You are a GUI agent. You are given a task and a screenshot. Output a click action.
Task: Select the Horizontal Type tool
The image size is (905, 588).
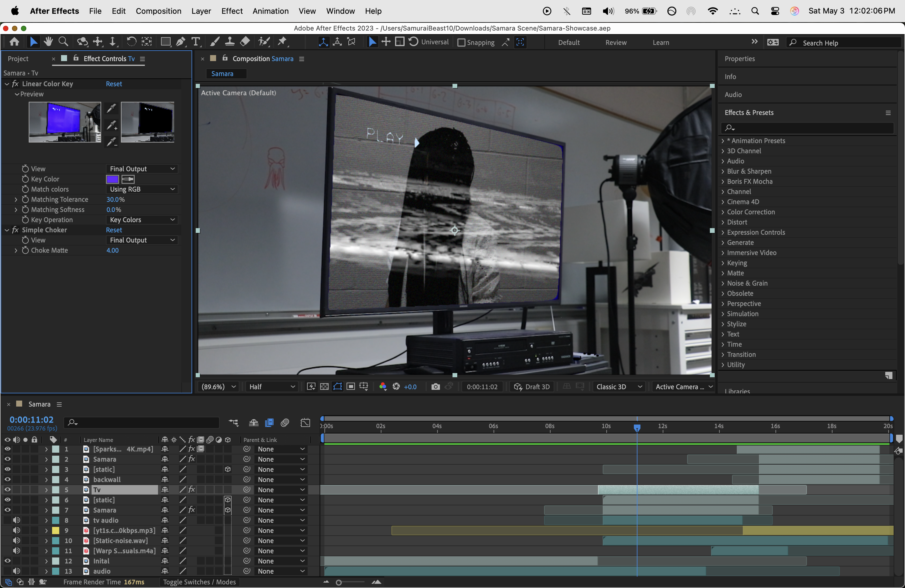(x=195, y=42)
